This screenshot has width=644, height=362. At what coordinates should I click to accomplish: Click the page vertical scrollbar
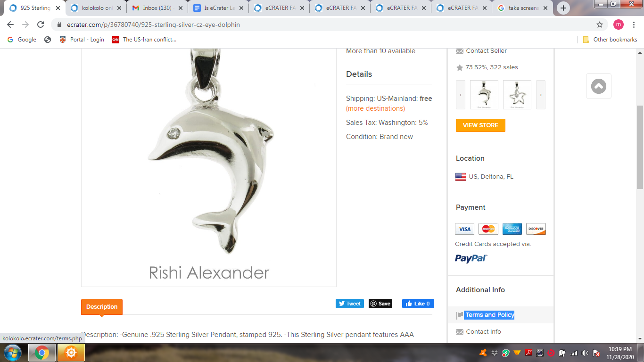click(x=640, y=147)
